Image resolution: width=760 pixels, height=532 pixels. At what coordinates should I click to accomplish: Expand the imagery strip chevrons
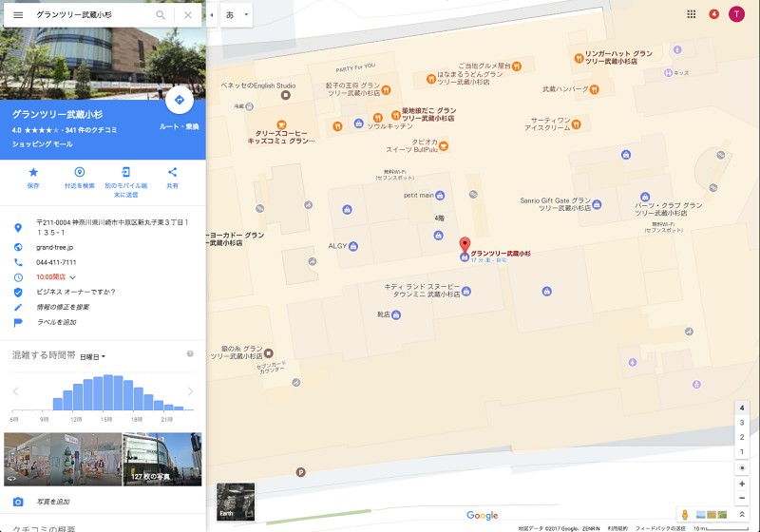point(742,515)
